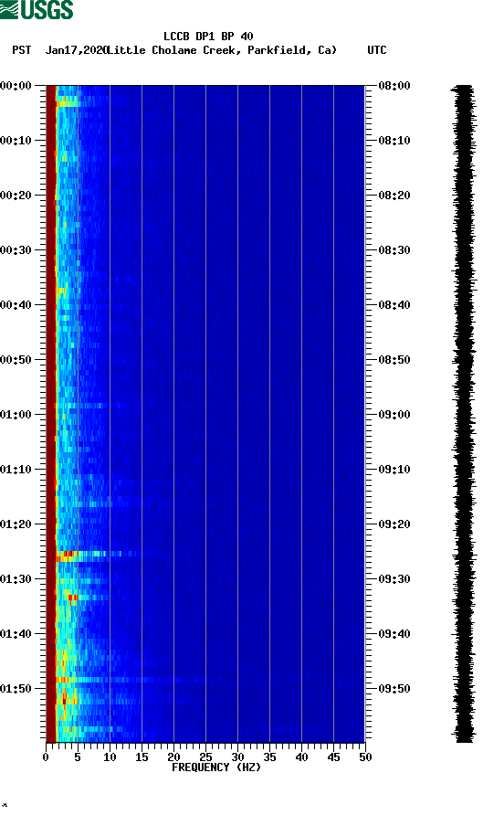Click the red hotspot near 01:33 PST
The height and width of the screenshot is (815, 504).
point(73,598)
